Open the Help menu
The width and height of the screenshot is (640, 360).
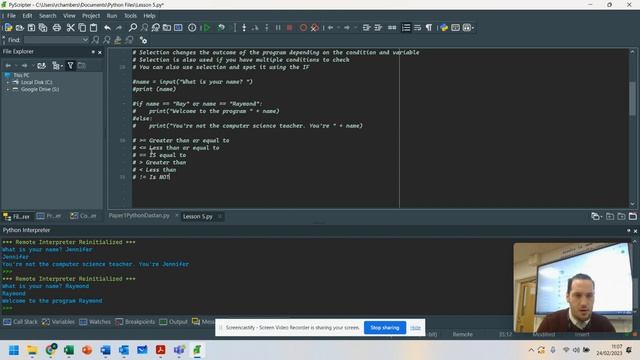click(149, 16)
